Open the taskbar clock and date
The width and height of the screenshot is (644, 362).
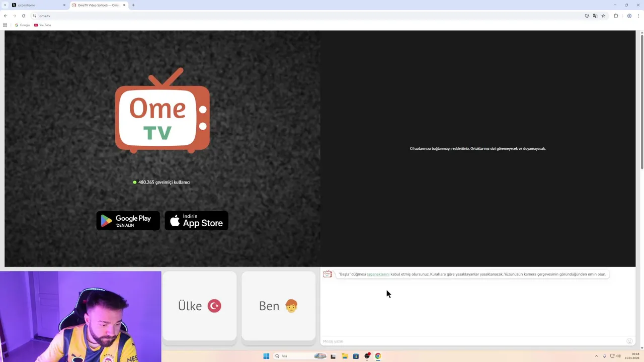pos(632,356)
